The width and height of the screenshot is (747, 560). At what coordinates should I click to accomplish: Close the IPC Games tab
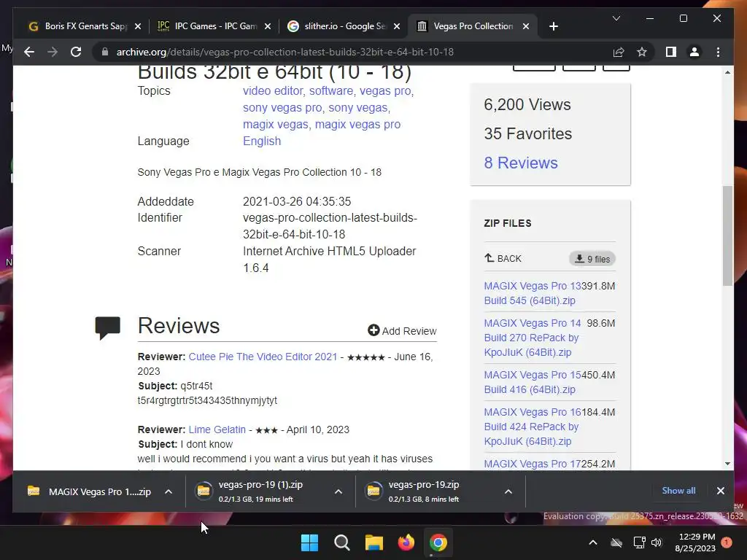coord(268,26)
